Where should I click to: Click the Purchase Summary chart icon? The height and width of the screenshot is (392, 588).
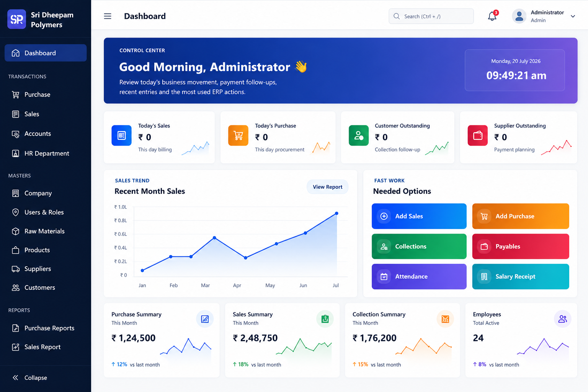(205, 319)
